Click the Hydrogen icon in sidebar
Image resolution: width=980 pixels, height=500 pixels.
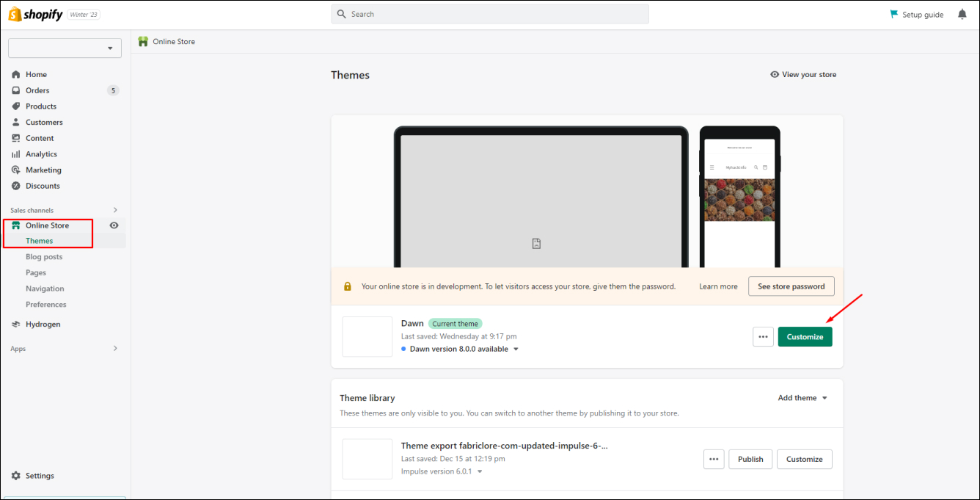click(16, 324)
